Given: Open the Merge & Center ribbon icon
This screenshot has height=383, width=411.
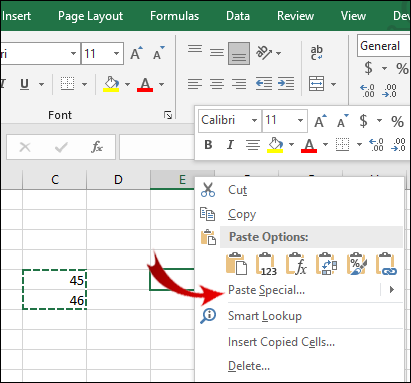Looking at the screenshot, I should tap(316, 83).
